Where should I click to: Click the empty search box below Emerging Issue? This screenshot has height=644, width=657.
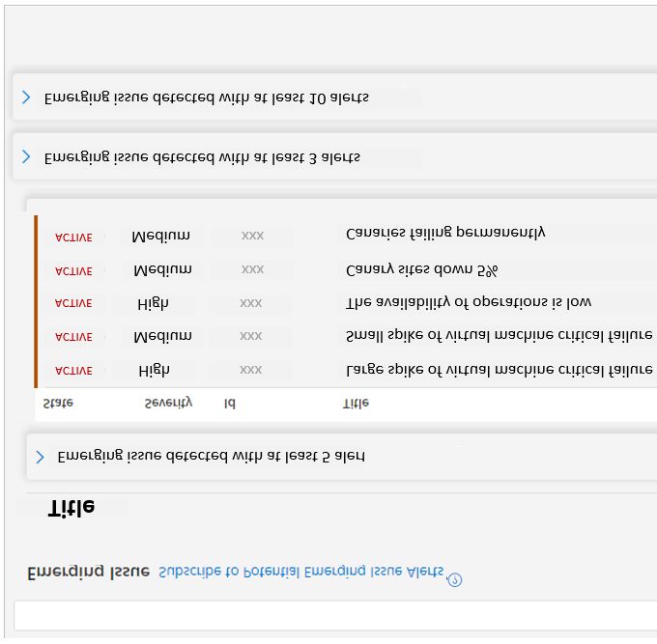(x=335, y=615)
